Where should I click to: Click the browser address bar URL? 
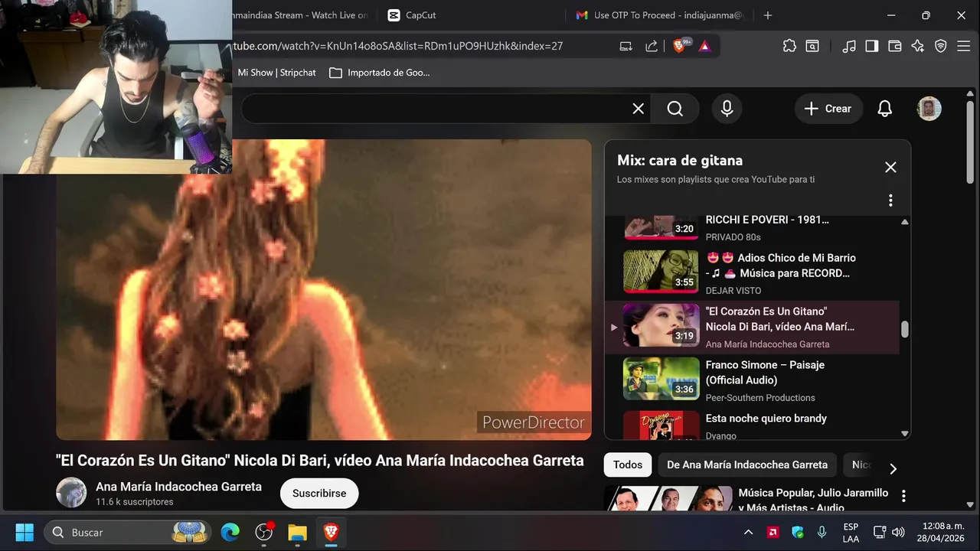(x=398, y=46)
